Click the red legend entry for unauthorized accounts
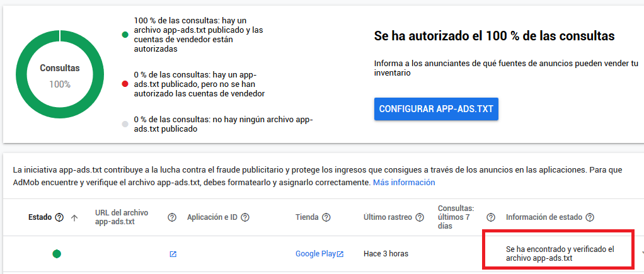The width and height of the screenshot is (644, 274). pyautogui.click(x=193, y=84)
